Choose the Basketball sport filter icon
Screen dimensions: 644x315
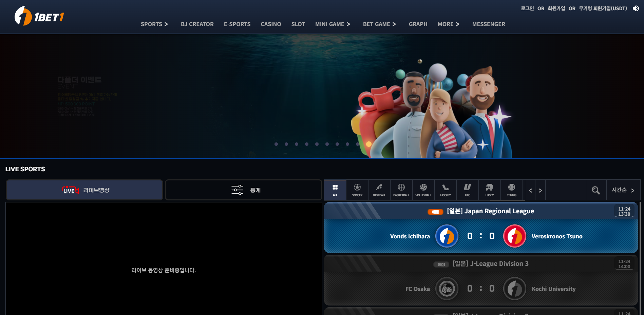401,190
